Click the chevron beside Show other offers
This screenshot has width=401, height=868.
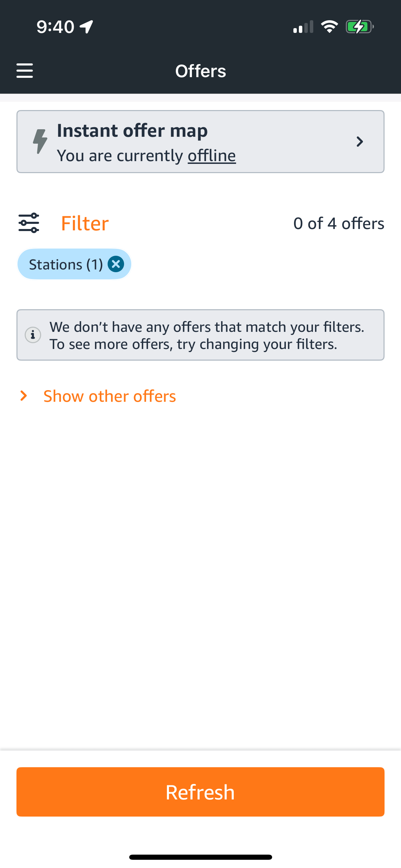pos(24,396)
